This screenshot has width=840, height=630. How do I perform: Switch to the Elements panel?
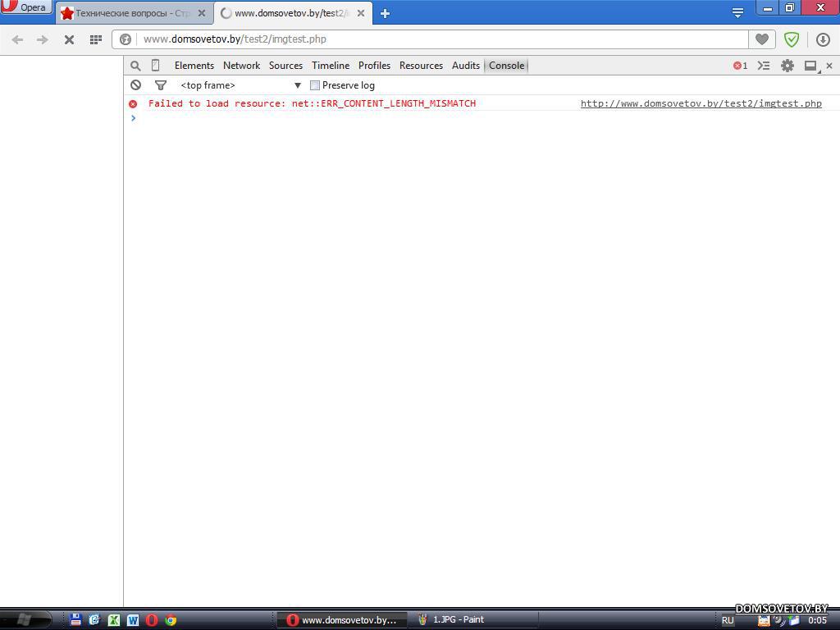coord(194,66)
